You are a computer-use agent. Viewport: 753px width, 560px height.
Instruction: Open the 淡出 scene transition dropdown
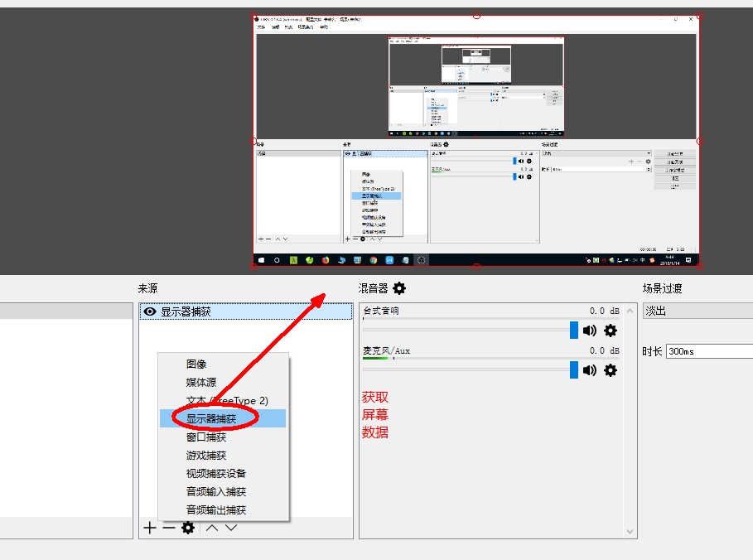coord(697,311)
